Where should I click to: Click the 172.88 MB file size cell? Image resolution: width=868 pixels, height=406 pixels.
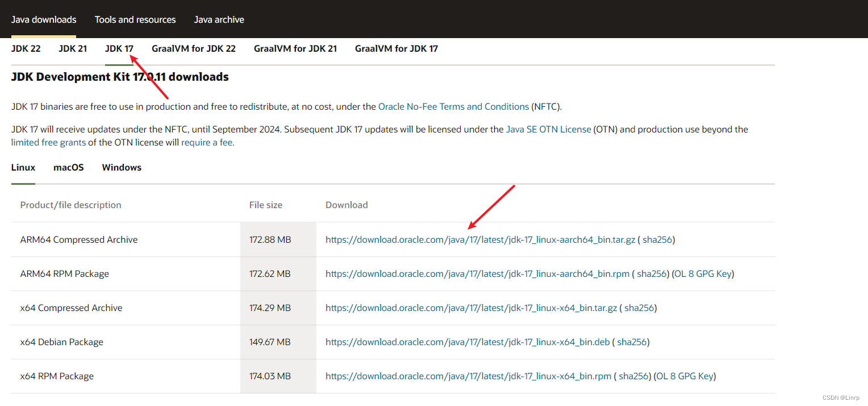click(278, 239)
